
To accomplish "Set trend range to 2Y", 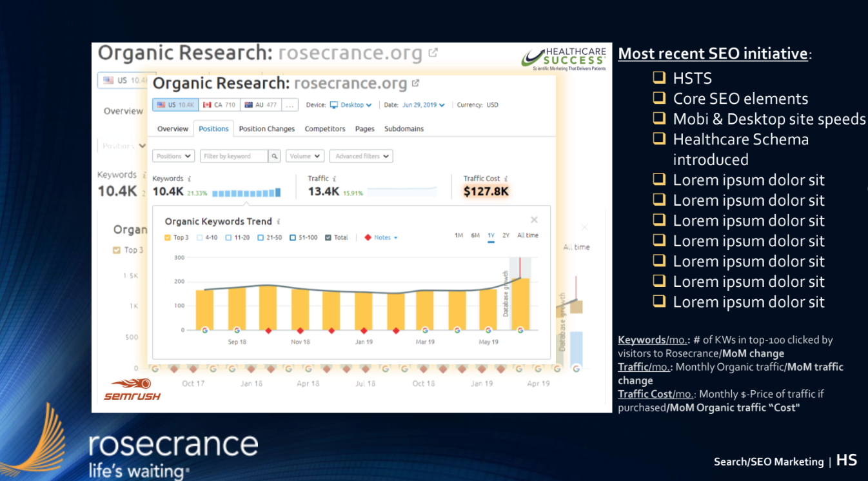I will [506, 235].
